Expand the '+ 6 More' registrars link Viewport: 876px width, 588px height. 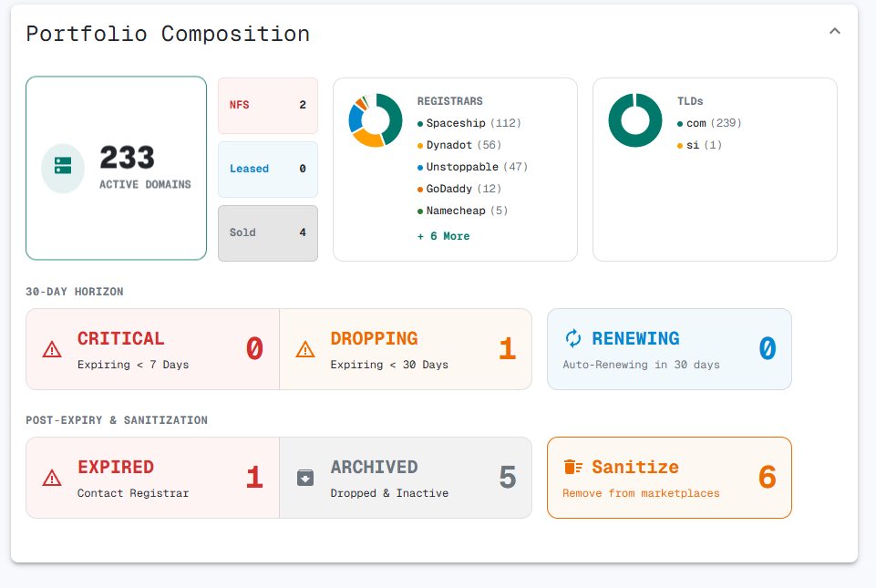444,236
